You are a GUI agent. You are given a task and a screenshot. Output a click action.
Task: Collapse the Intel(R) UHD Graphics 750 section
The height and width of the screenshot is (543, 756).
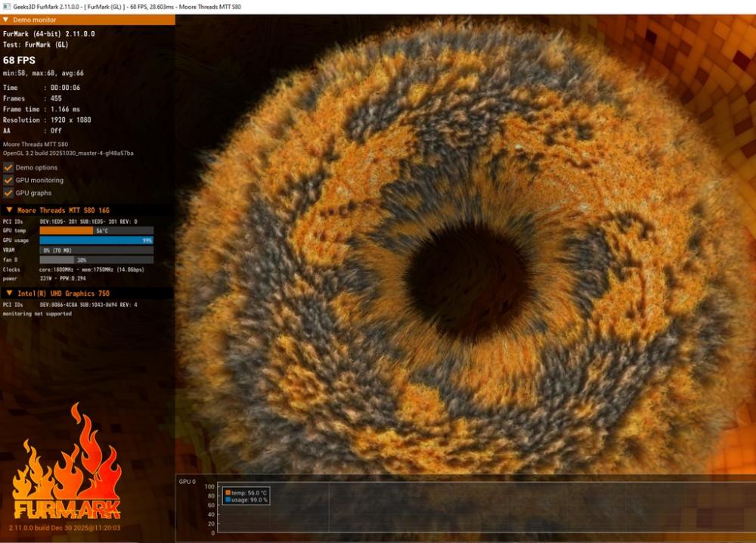tap(9, 293)
